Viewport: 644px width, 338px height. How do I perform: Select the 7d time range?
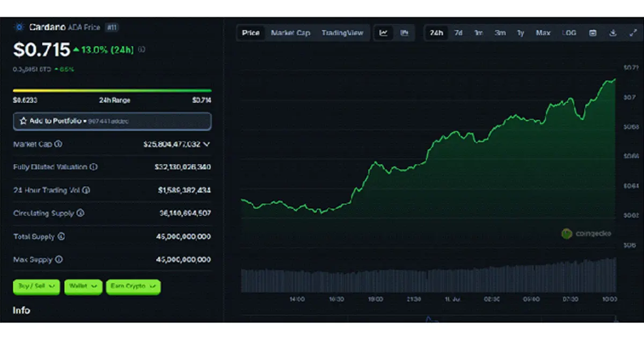pos(458,33)
